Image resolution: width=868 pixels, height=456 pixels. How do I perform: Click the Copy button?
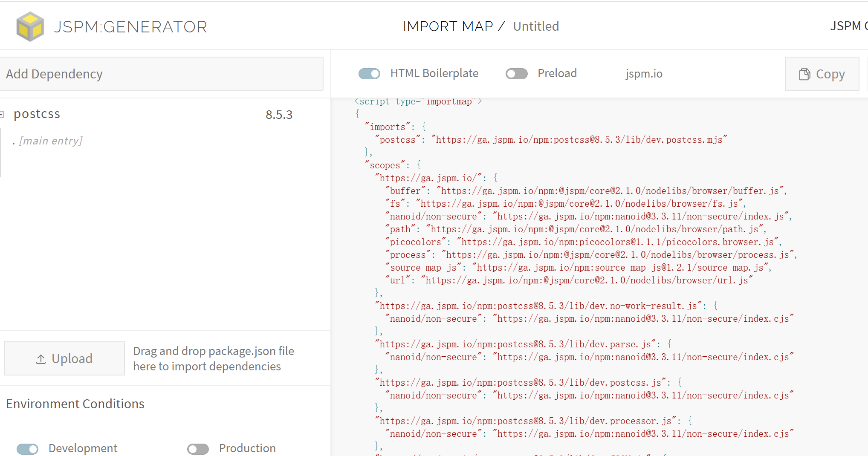coord(822,74)
